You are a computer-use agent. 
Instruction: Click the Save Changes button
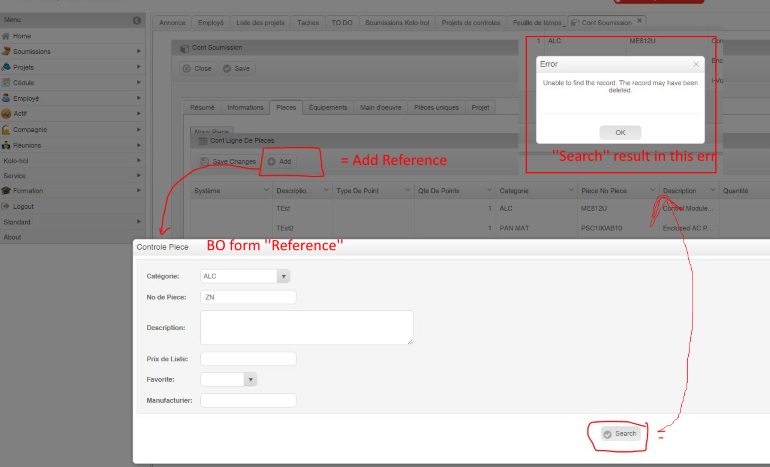coord(228,162)
